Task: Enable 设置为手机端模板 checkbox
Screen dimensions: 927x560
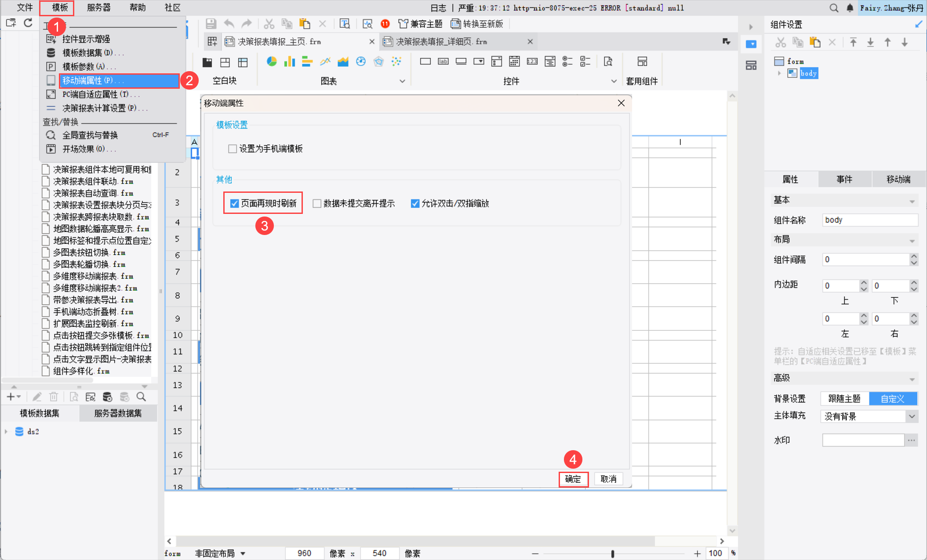Action: (x=233, y=149)
